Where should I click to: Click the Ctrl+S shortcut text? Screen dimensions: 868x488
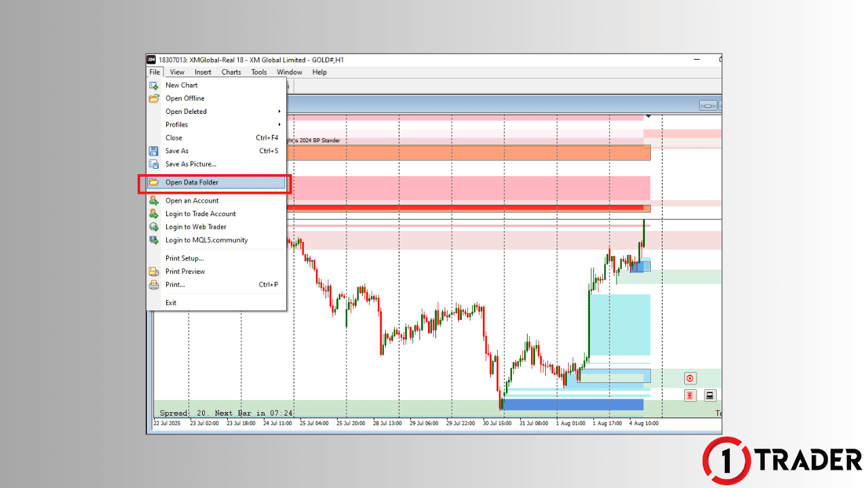click(x=269, y=151)
